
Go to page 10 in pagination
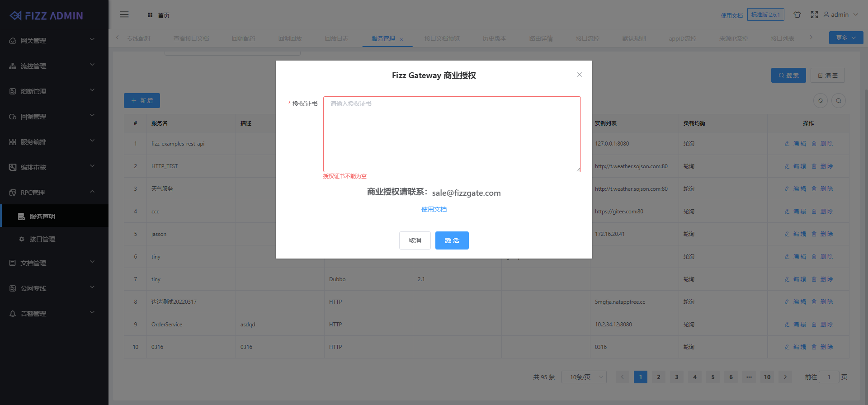767,377
